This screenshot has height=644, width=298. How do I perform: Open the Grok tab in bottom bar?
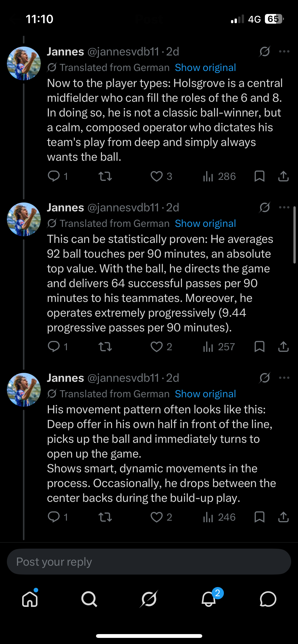click(149, 599)
